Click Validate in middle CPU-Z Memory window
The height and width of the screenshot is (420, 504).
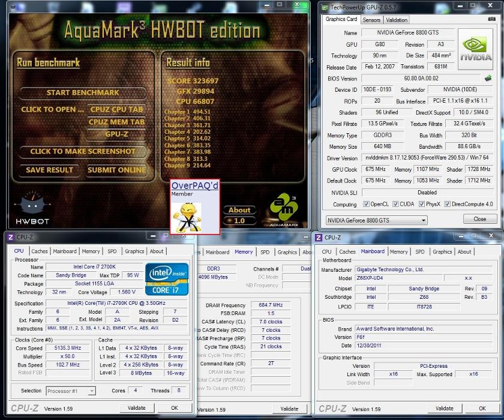[289, 409]
